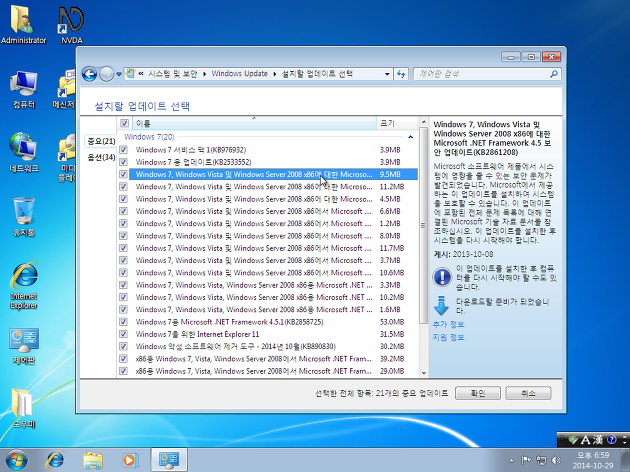630x472 pixels.
Task: Select the 4.5MB update row text
Action: click(254, 199)
